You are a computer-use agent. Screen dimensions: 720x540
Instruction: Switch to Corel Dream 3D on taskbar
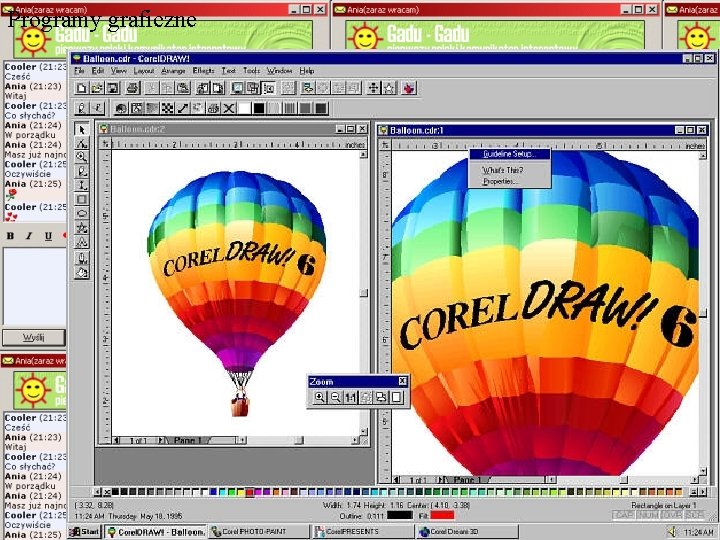(x=467, y=532)
